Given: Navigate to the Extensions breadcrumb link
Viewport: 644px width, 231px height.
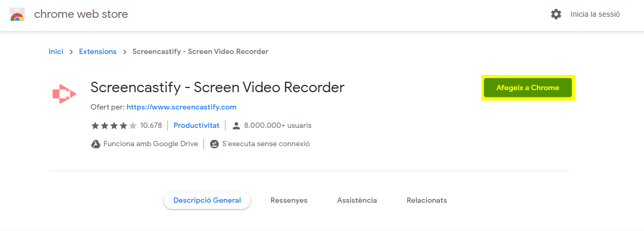Looking at the screenshot, I should (x=98, y=51).
